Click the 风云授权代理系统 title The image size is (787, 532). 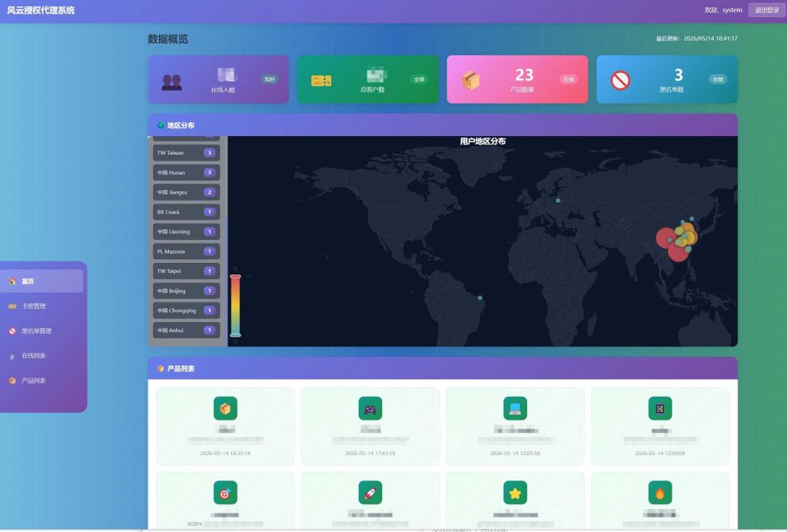click(x=41, y=10)
